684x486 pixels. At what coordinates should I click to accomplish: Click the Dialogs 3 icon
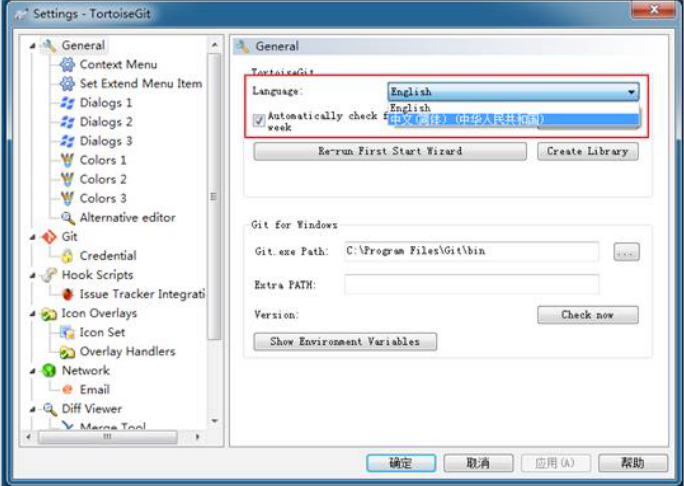pyautogui.click(x=67, y=141)
